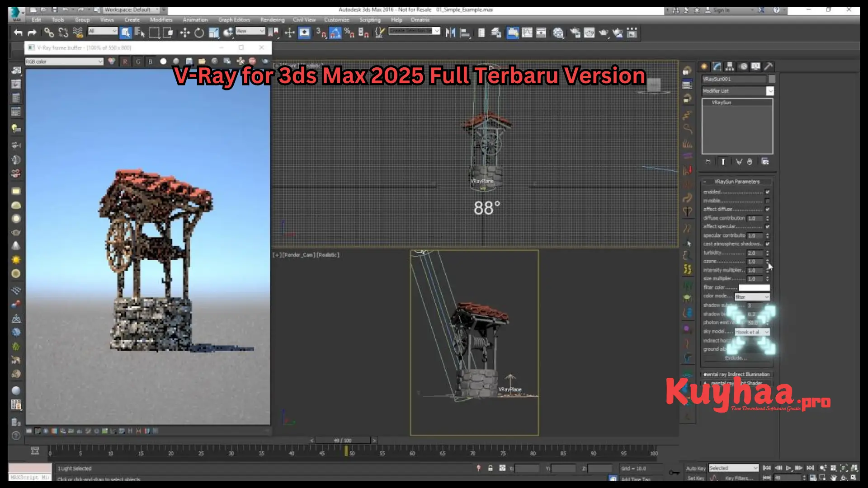The height and width of the screenshot is (488, 868).
Task: Select the Snaps Toggle icon
Action: tap(319, 33)
